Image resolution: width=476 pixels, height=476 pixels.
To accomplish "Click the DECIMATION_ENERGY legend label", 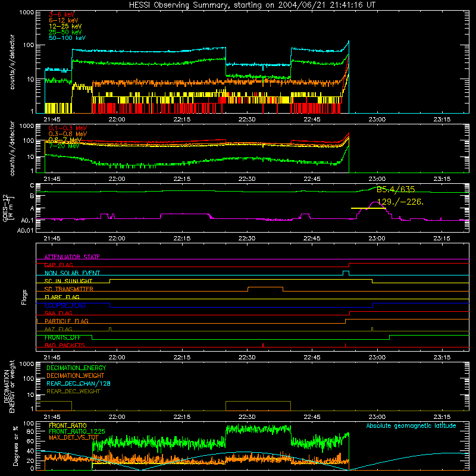I will click(x=76, y=368).
